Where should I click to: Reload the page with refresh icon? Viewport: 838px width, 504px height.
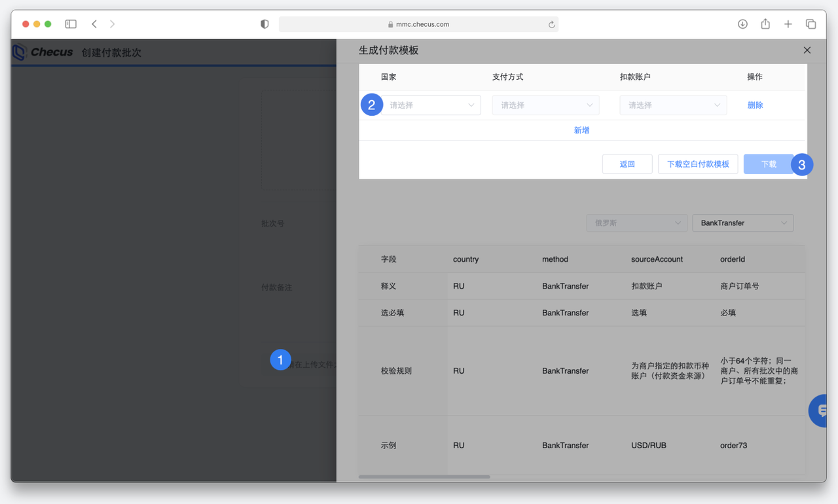pos(551,25)
